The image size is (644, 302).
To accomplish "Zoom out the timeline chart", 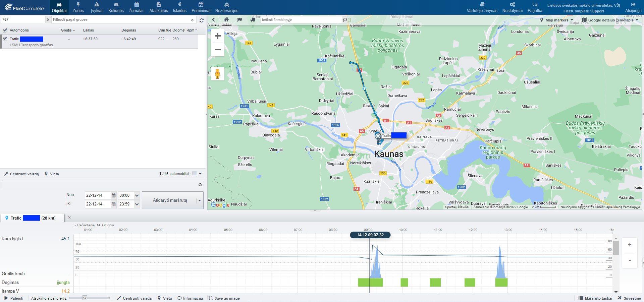I will 630,260.
